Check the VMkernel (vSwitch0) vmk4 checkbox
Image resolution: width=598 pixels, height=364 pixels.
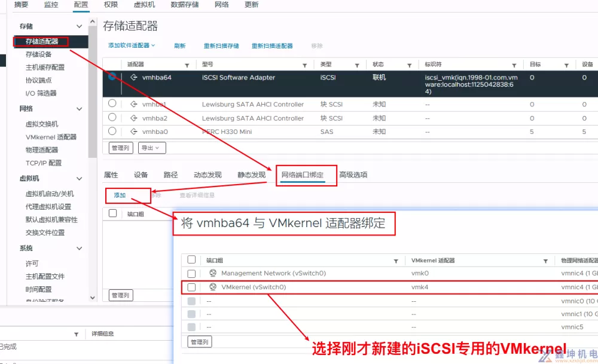click(191, 287)
